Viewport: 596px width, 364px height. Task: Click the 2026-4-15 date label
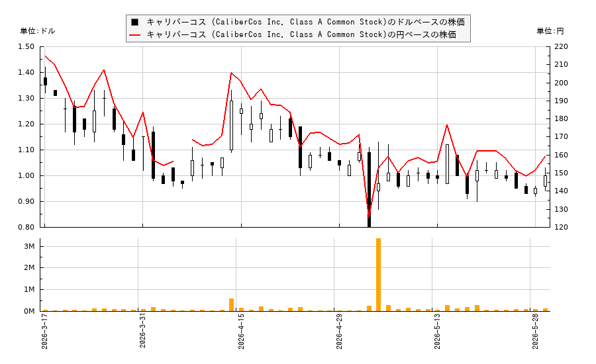tap(241, 332)
